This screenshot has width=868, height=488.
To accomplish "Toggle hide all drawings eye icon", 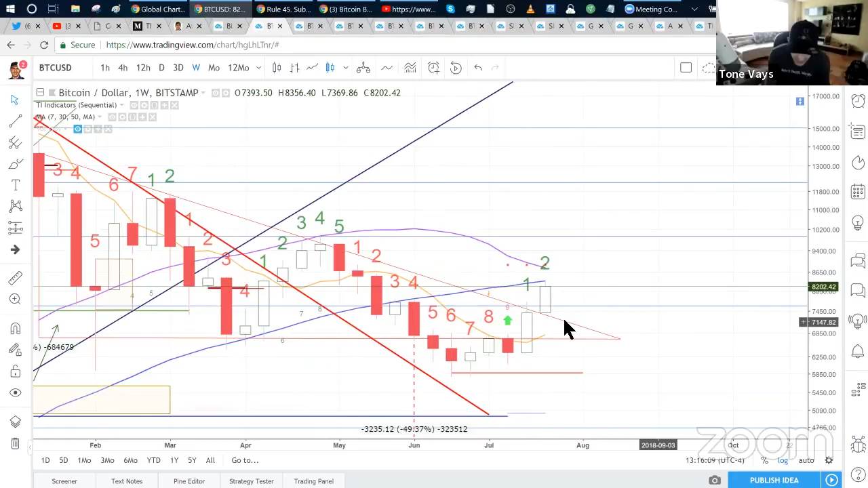I will pyautogui.click(x=15, y=392).
